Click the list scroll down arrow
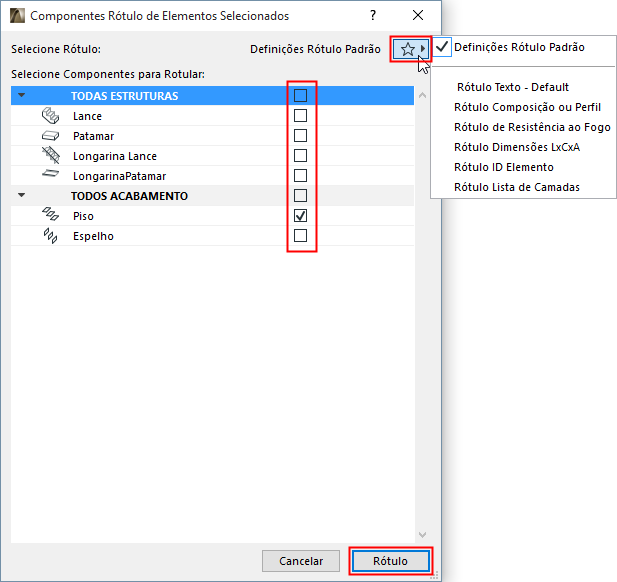The width and height of the screenshot is (617, 582). (423, 534)
